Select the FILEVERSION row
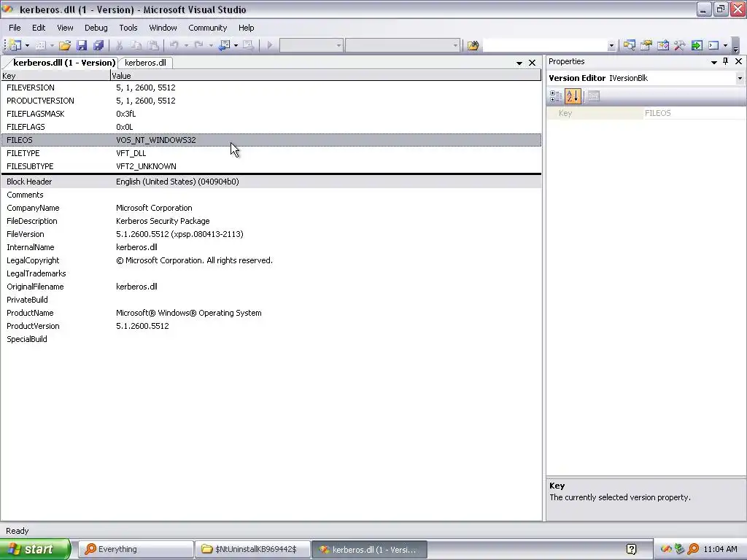Screen dimensions: 747x560 [271, 87]
